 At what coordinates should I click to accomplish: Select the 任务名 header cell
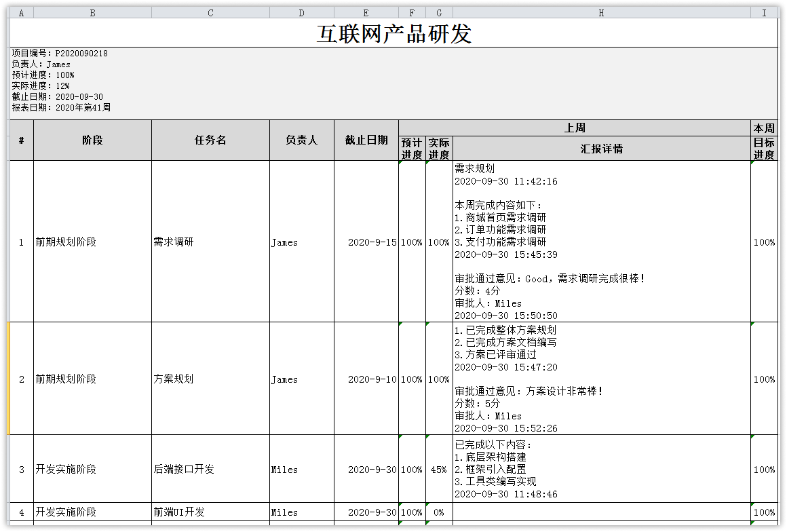pyautogui.click(x=210, y=140)
